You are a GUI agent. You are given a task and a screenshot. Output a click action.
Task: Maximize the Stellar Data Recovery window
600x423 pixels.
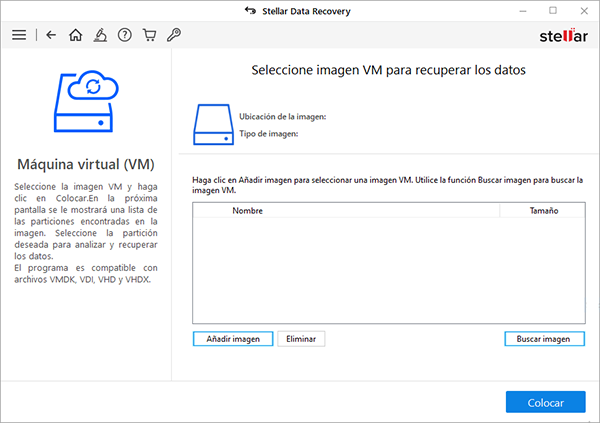pos(553,11)
